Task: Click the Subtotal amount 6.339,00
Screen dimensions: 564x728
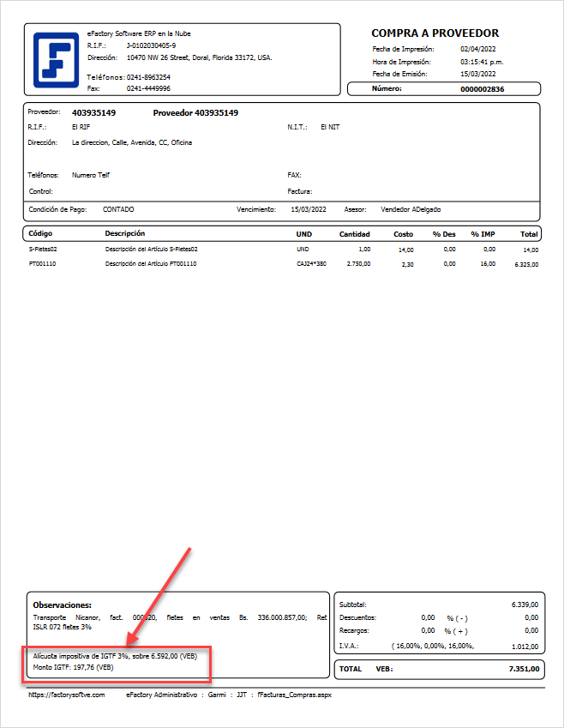Action: (x=525, y=605)
